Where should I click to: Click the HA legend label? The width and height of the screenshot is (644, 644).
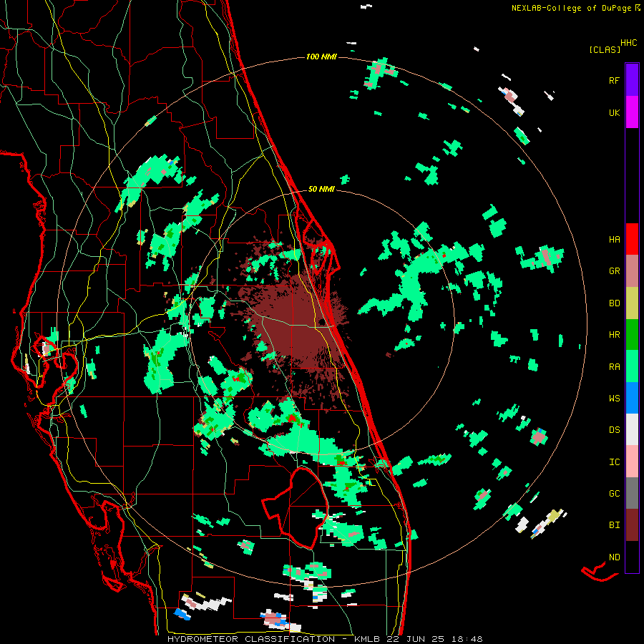614,240
